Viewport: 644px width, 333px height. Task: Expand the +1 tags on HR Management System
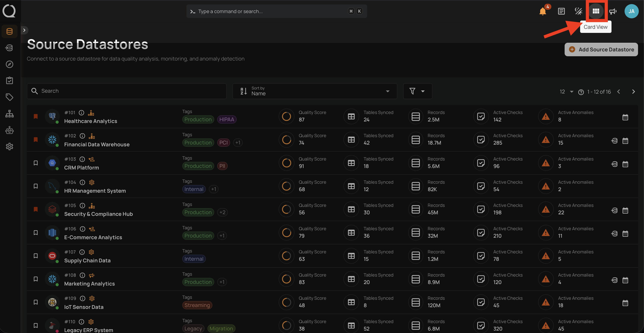[x=213, y=189]
